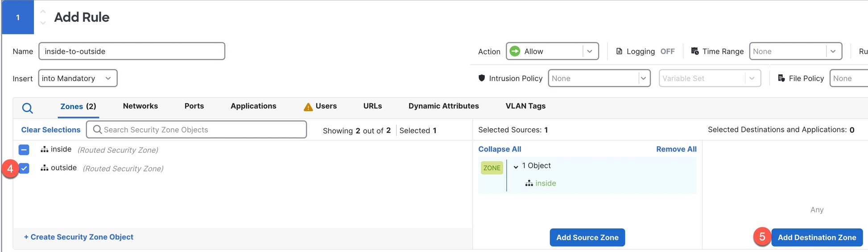
Task: Click the File Policy icon
Action: click(781, 78)
